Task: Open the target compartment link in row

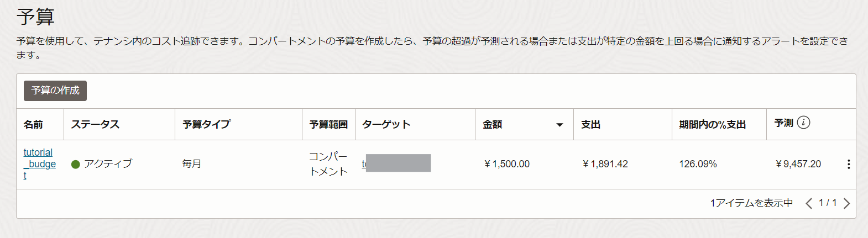Action: coord(364,164)
